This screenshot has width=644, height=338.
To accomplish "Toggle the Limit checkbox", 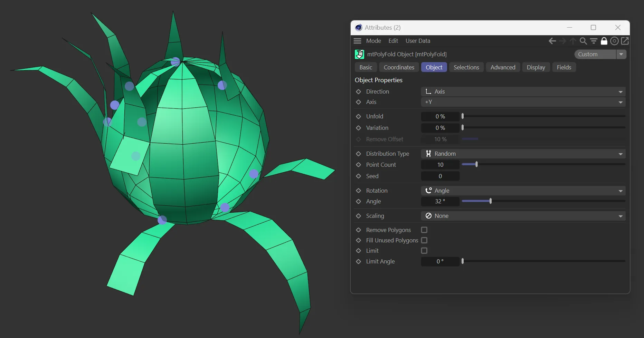I will coord(424,251).
